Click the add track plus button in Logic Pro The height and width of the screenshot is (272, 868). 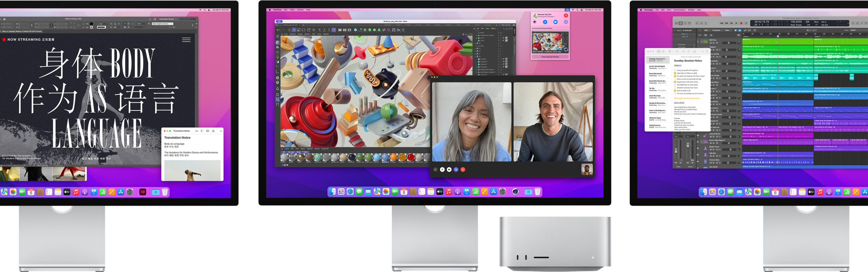point(700,35)
